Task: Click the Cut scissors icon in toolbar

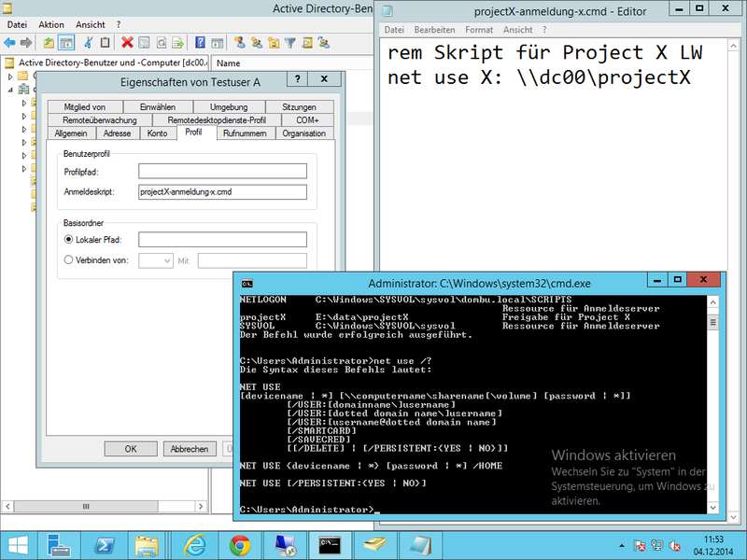Action: pos(89,43)
